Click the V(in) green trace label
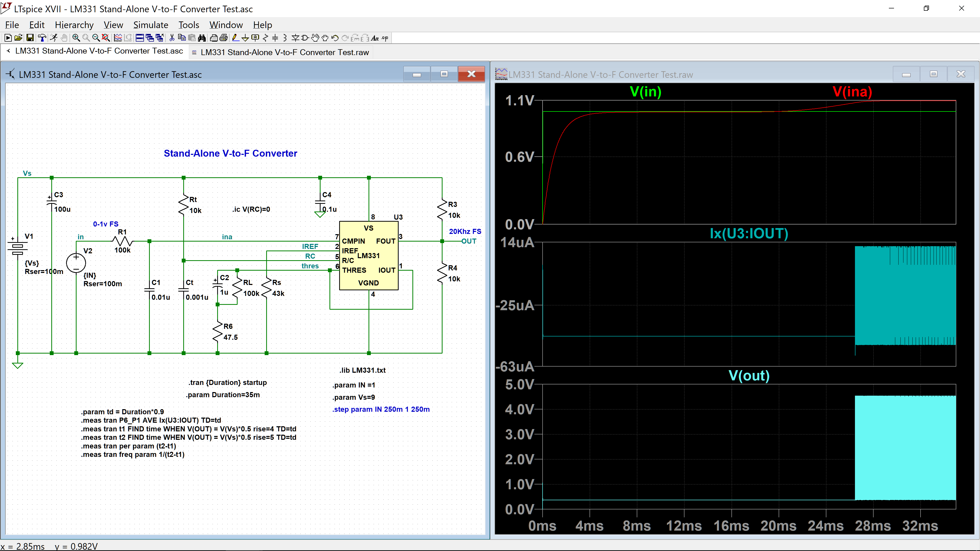The image size is (980, 551). point(646,92)
